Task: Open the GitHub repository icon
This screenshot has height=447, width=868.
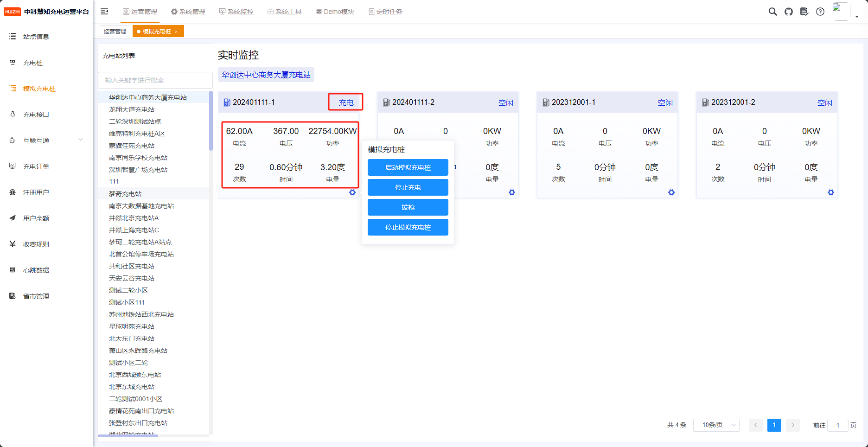Action: pos(789,12)
